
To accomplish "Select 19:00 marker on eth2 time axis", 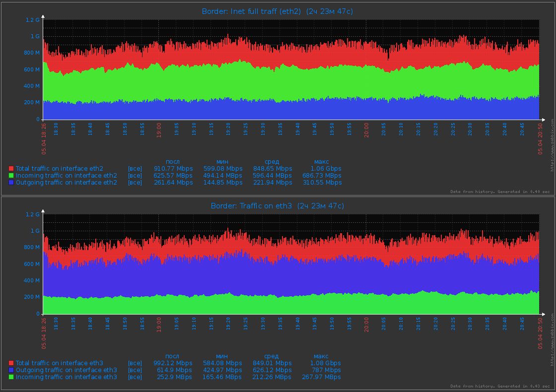I will [159, 130].
